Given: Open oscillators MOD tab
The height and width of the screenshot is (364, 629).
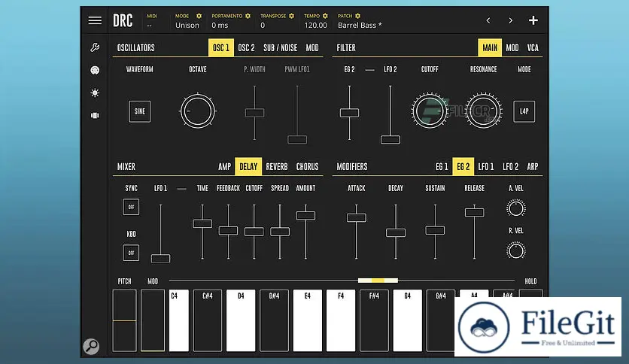Looking at the screenshot, I should [312, 47].
